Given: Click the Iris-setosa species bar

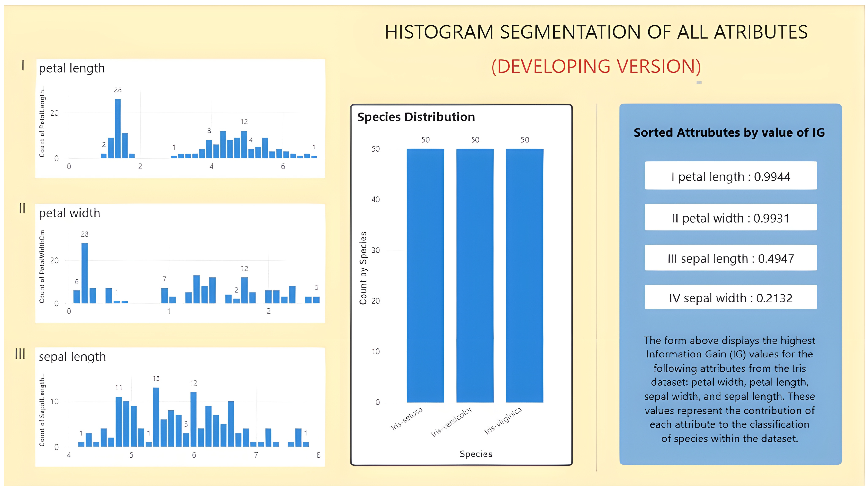Looking at the screenshot, I should [425, 275].
